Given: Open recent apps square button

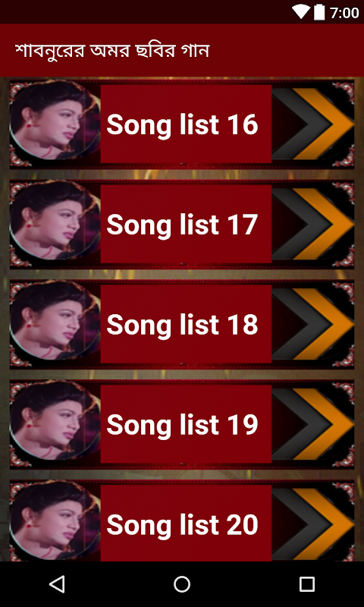Looking at the screenshot, I should (x=307, y=583).
